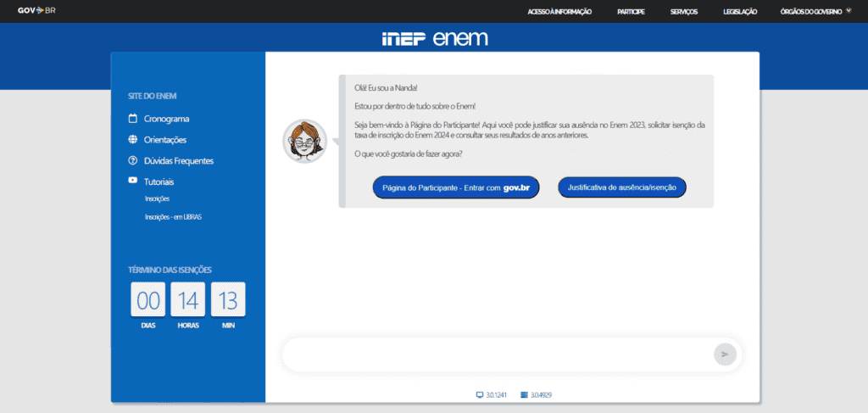The height and width of the screenshot is (413, 868).
Task: Click 'Olá! Eu sou a Nanda!' text
Action: 386,88
